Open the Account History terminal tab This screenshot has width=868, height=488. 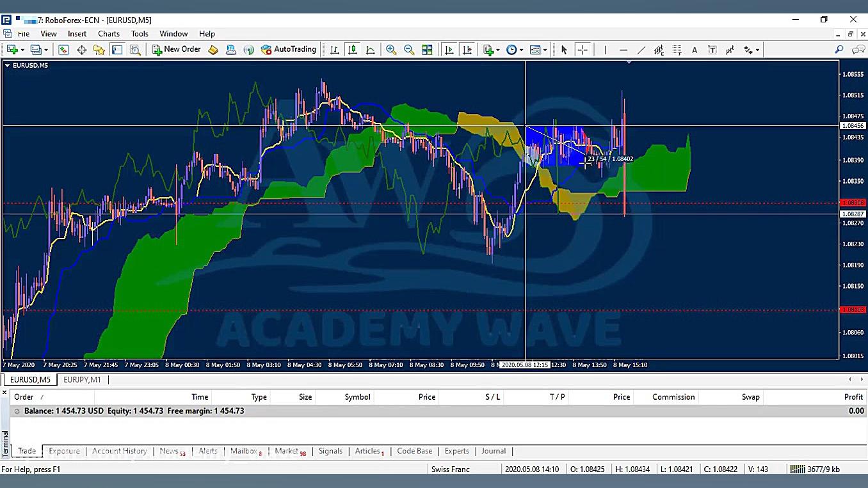pyautogui.click(x=119, y=451)
